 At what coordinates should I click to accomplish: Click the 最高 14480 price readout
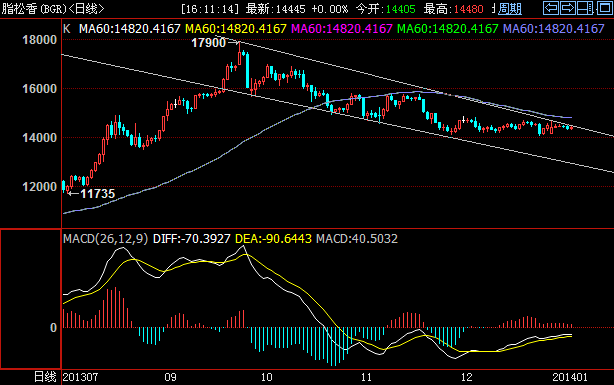[453, 9]
